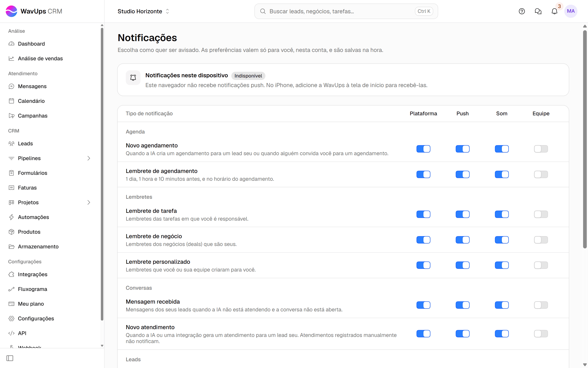This screenshot has height=368, width=588.
Task: Open the Mensagens page
Action: pos(50,86)
